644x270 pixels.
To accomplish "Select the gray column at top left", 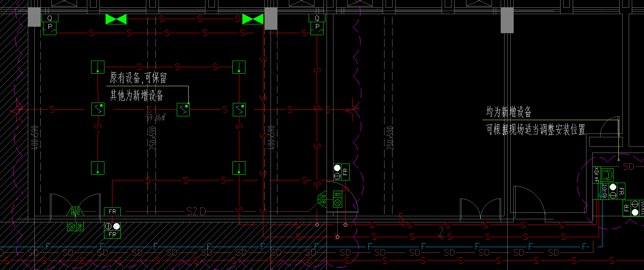I will coord(34,17).
